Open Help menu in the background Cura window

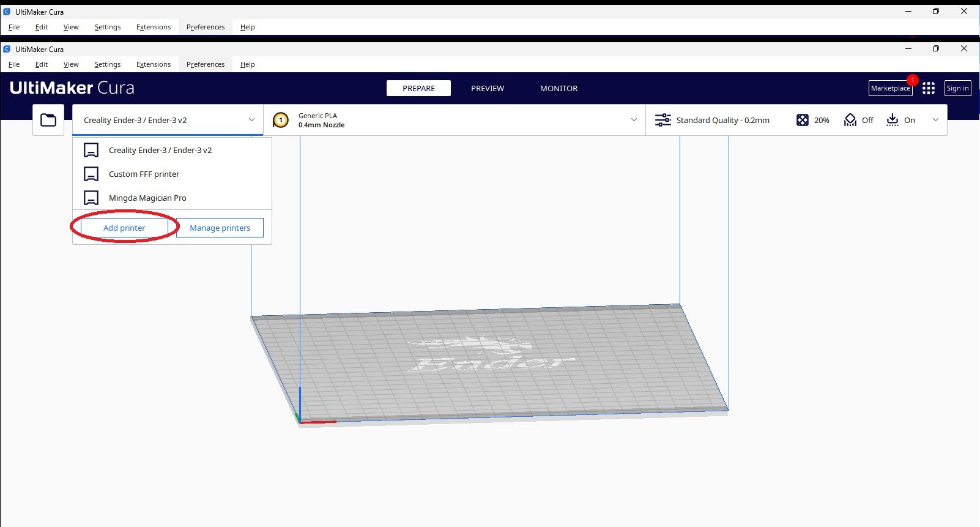pyautogui.click(x=248, y=27)
